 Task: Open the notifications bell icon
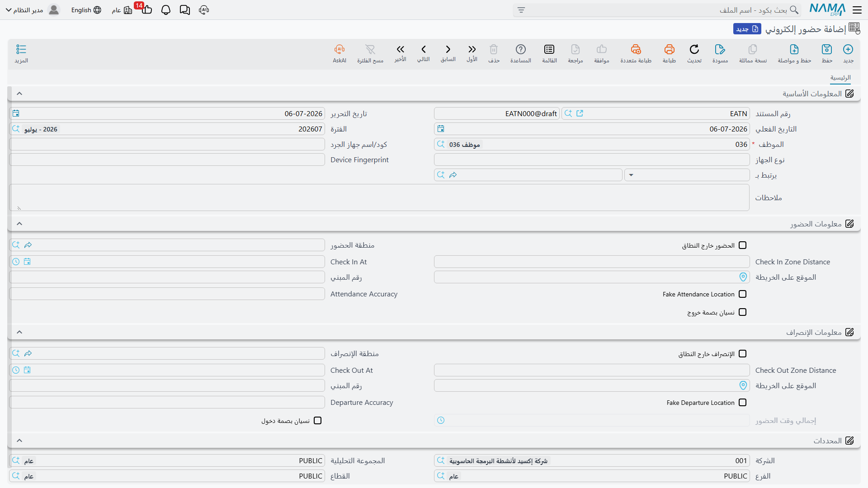pos(166,10)
